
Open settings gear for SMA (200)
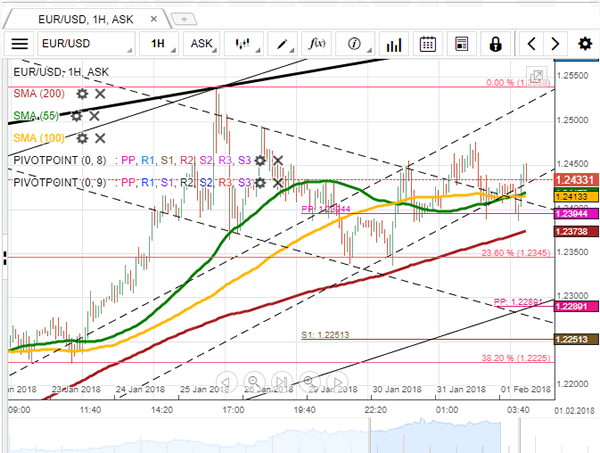[x=82, y=93]
